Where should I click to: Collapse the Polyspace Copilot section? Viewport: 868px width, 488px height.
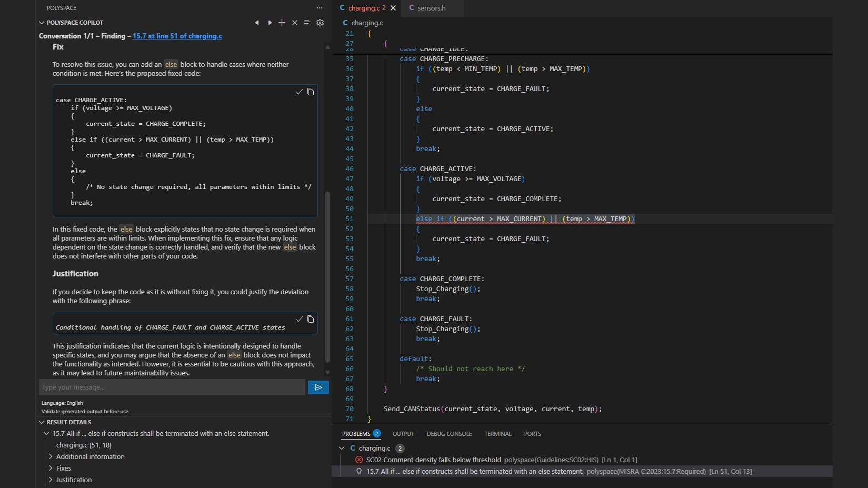[42, 23]
